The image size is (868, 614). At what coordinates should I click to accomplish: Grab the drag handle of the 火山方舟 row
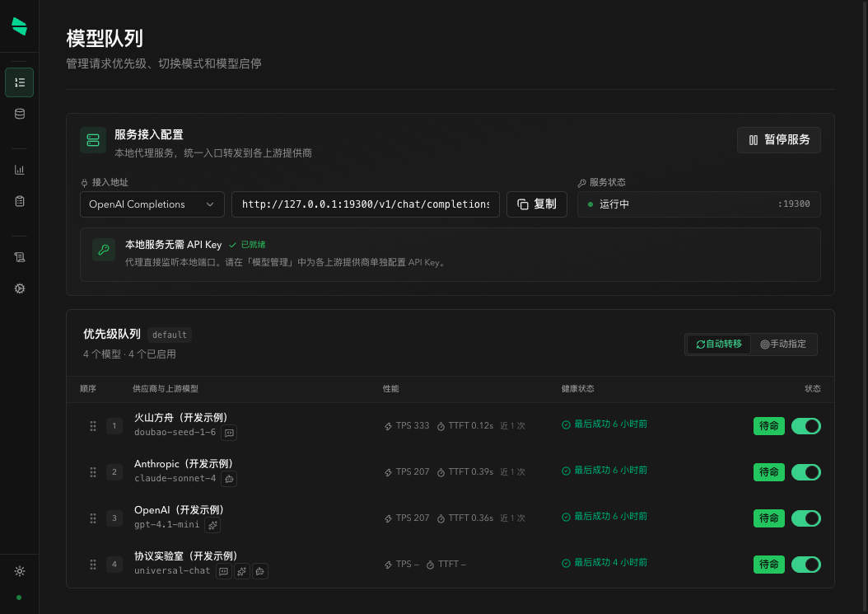pos(93,426)
